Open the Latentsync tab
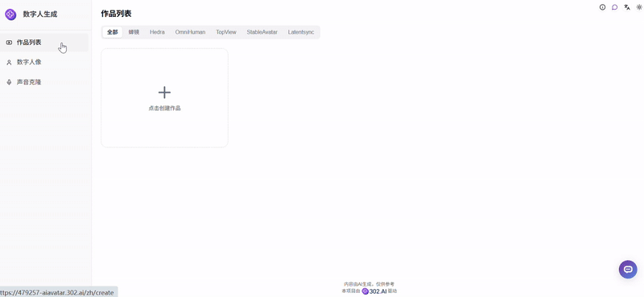Screen dimensions: 644x297 (x=301, y=32)
